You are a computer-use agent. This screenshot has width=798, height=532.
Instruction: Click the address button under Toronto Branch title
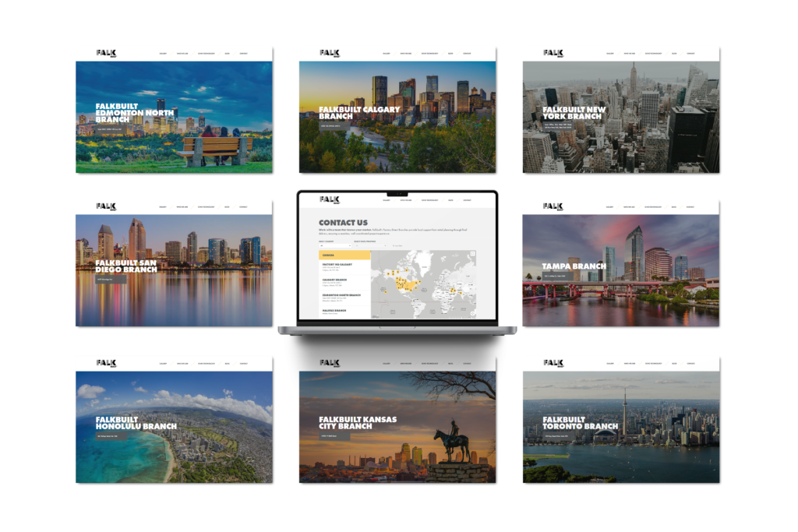pyautogui.click(x=558, y=436)
